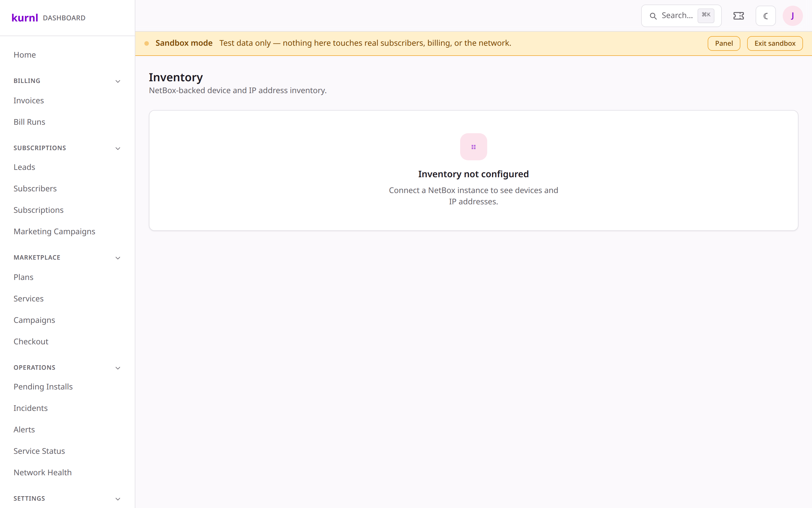Open the ticket icon in top bar
The height and width of the screenshot is (508, 812).
tap(738, 16)
